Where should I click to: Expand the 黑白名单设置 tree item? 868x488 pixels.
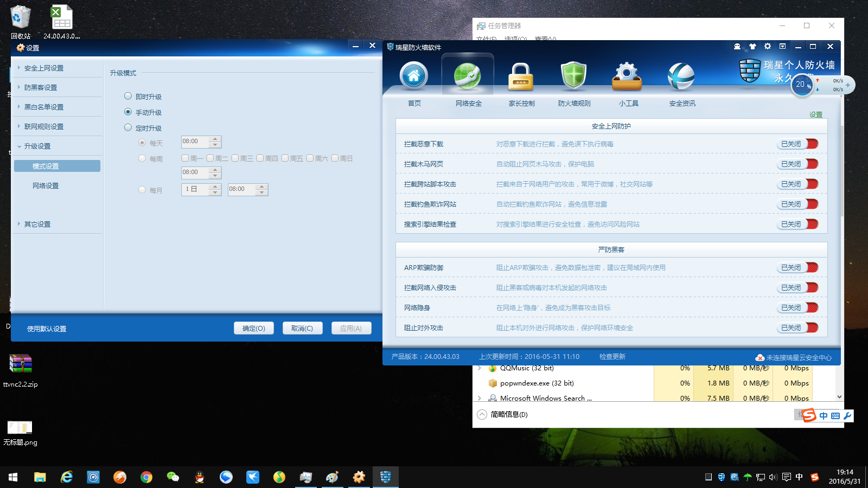19,107
